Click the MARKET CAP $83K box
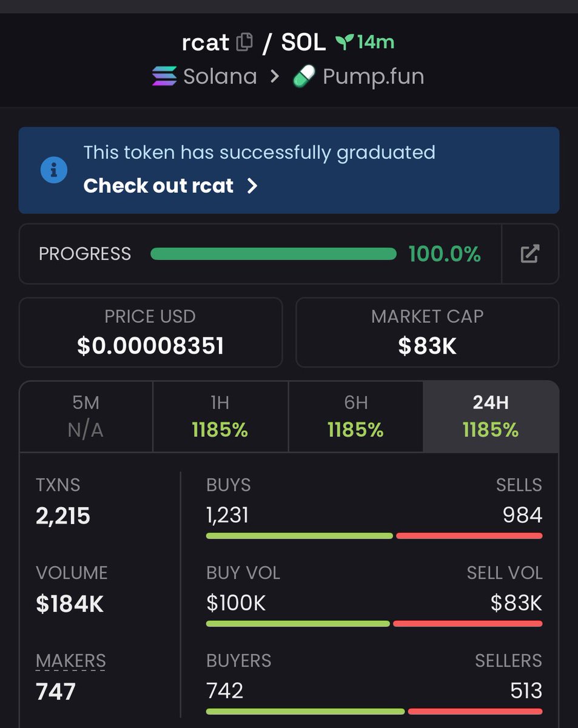This screenshot has height=728, width=578. [x=427, y=332]
